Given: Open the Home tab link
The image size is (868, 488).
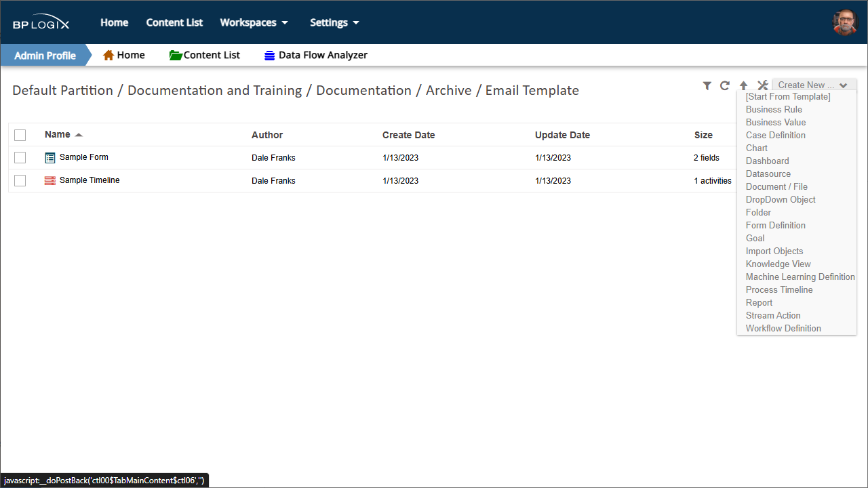Looking at the screenshot, I should tap(131, 56).
